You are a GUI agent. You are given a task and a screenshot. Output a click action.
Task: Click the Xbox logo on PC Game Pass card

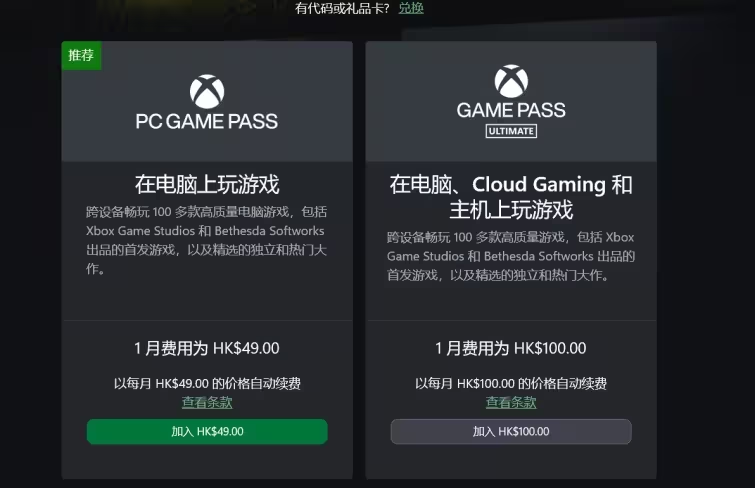[x=207, y=92]
